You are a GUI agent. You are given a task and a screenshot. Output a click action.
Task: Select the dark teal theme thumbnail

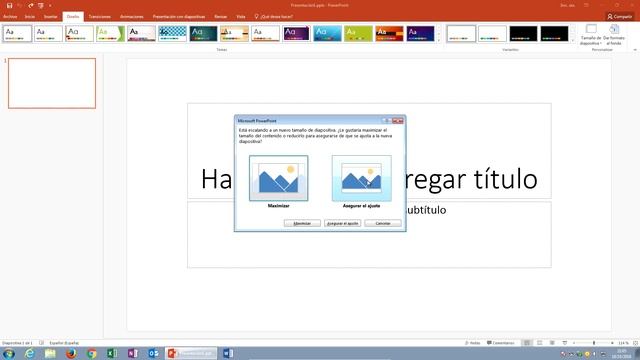[203, 33]
